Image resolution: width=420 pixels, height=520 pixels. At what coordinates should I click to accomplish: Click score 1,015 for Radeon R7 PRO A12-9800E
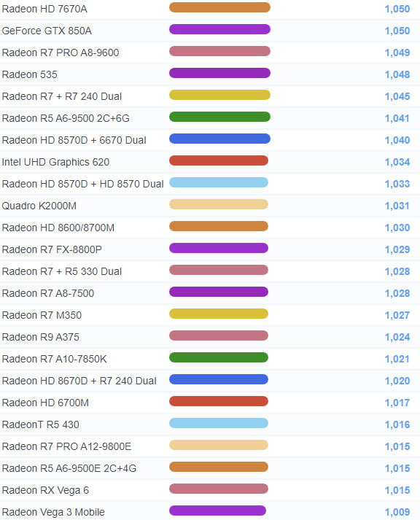(397, 447)
